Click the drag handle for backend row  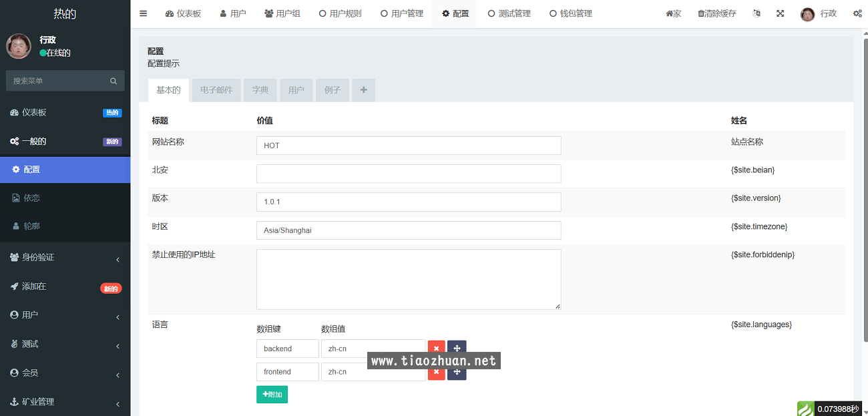coord(457,349)
